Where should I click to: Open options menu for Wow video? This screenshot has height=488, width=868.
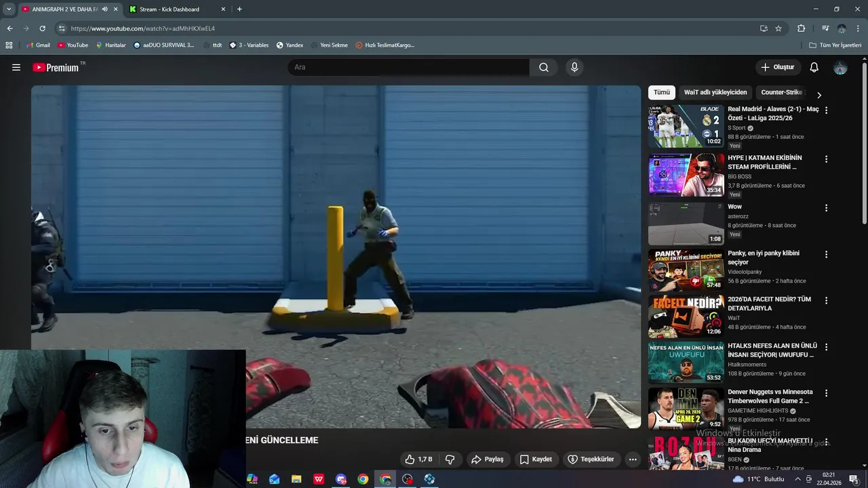click(826, 208)
